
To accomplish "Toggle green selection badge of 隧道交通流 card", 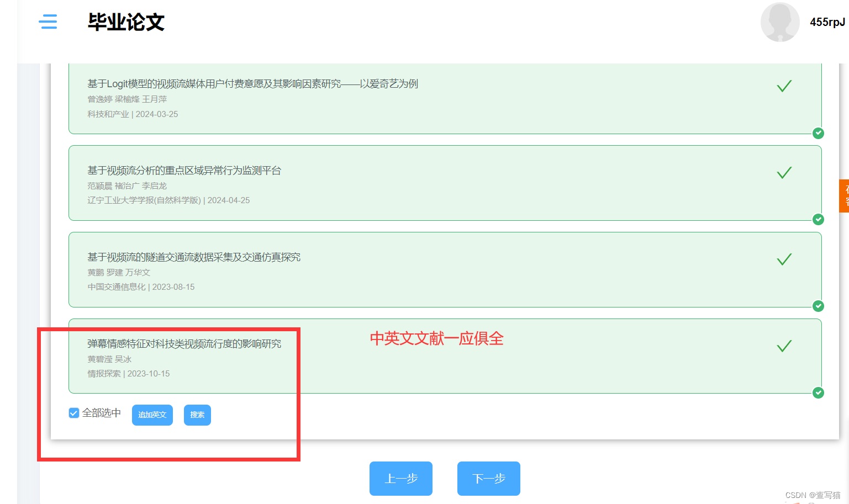I will point(819,306).
